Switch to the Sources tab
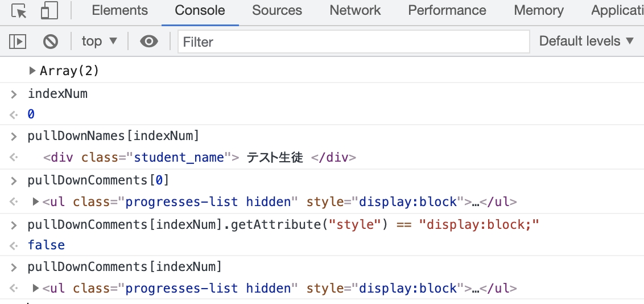 click(x=277, y=11)
